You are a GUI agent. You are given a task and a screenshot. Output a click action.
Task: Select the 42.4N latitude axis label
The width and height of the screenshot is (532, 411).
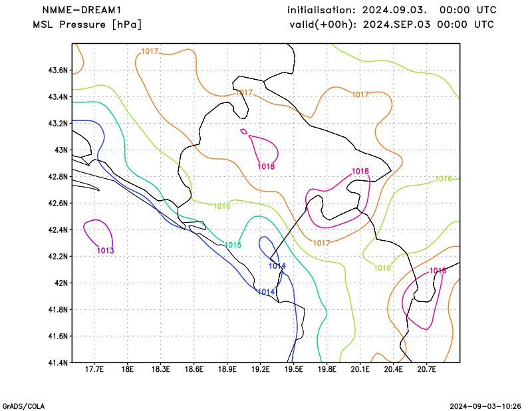tap(58, 230)
